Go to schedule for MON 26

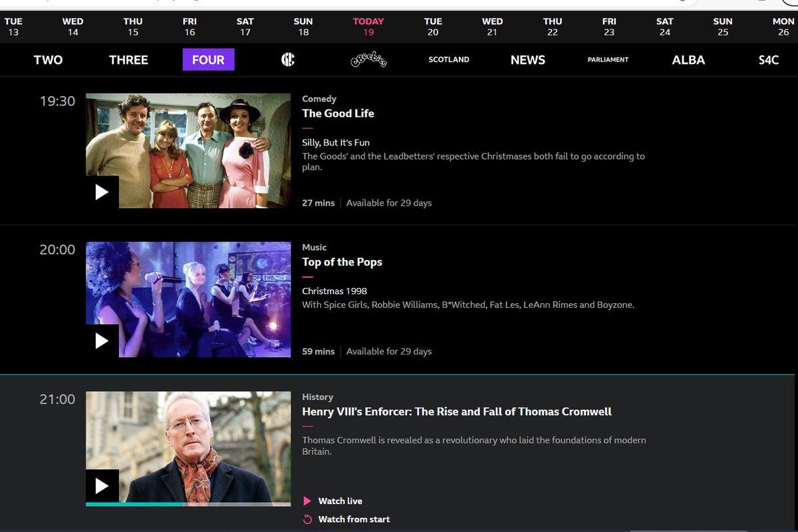[x=783, y=27]
